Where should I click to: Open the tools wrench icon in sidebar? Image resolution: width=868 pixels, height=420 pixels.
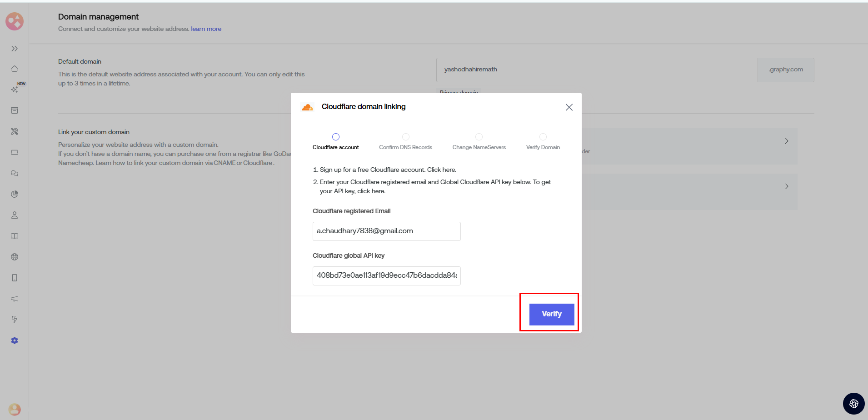point(15,131)
